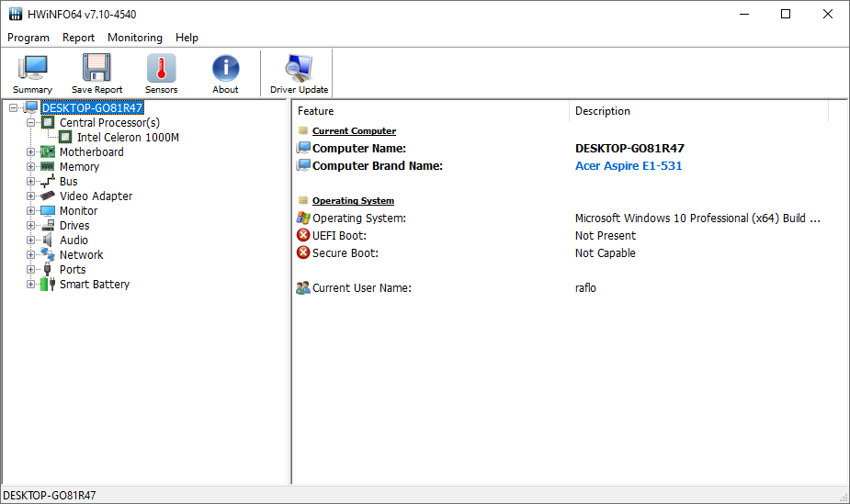Screen dimensions: 850x504
Task: Click the Current Computer section heading
Action: (x=354, y=131)
